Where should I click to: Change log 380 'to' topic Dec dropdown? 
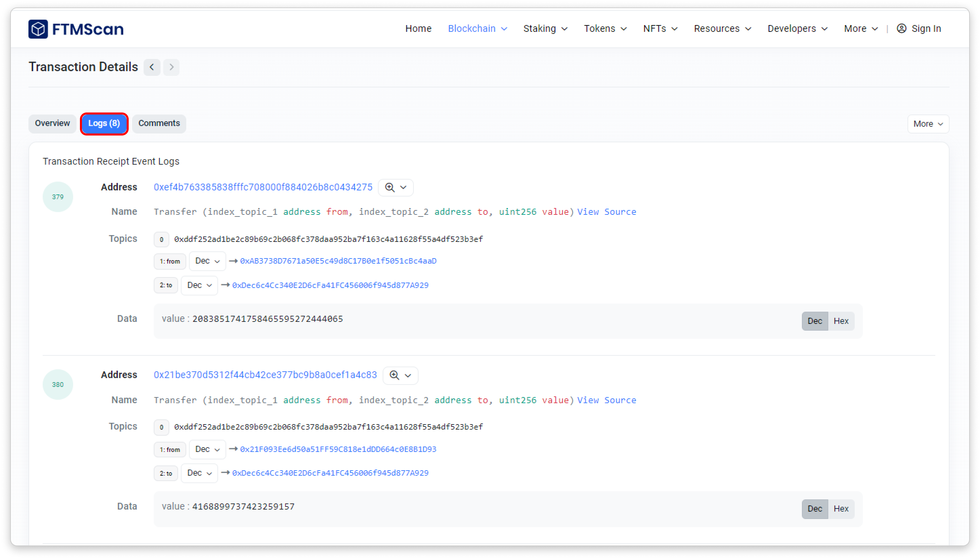tap(199, 473)
